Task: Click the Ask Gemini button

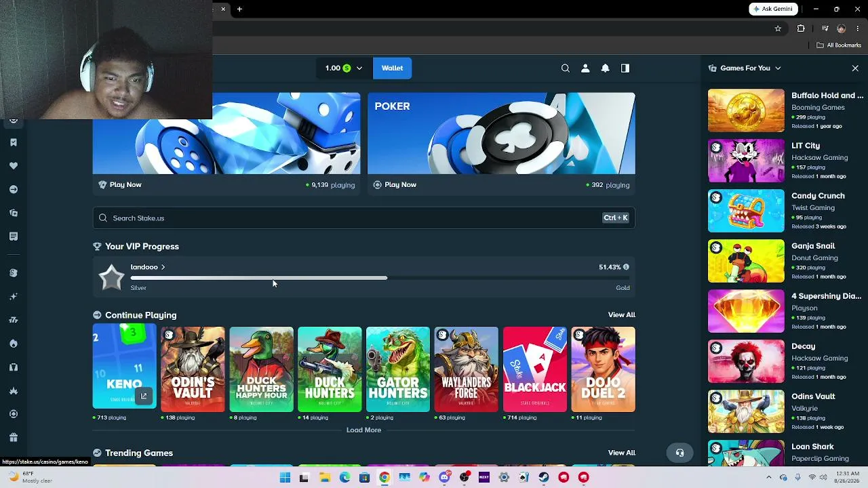Action: click(772, 9)
